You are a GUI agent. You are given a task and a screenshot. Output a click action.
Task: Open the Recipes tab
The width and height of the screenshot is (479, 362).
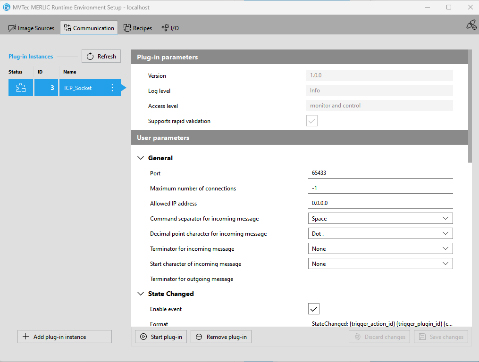click(138, 28)
